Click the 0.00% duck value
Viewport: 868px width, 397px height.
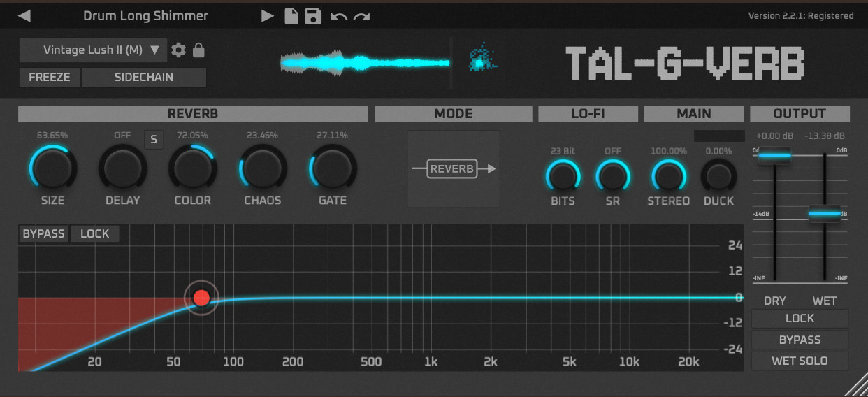coord(718,151)
